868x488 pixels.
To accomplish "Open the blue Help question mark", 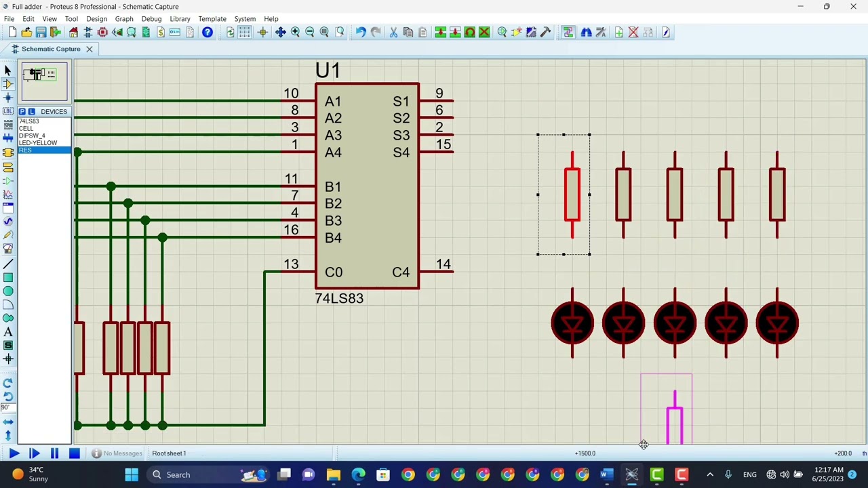I will (x=208, y=32).
